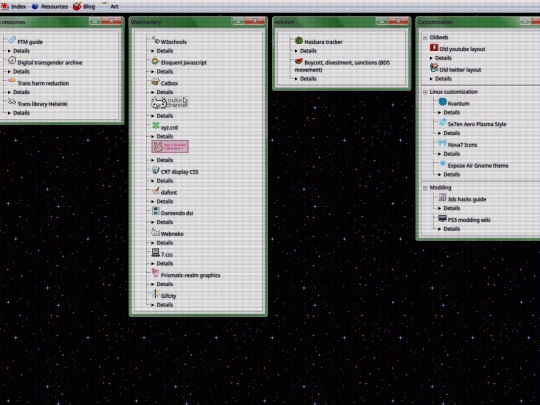Click the Trans harm reduction pill icon
This screenshot has width=540, height=405.
12,81
